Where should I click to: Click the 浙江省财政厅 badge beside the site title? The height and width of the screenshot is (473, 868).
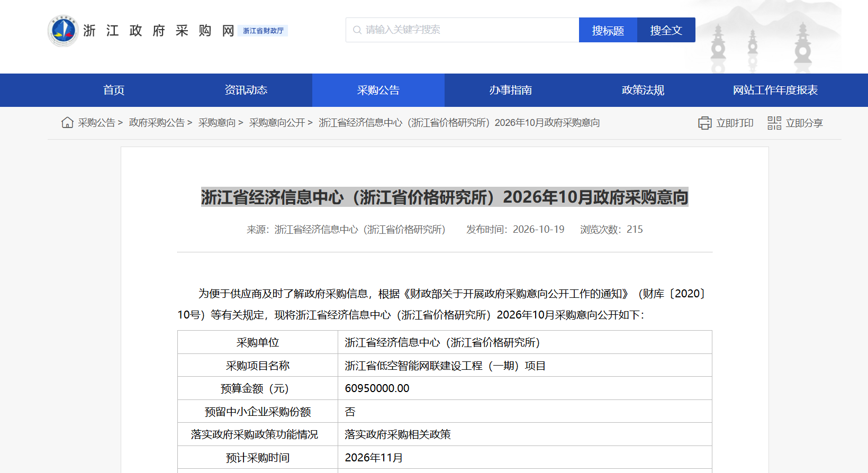tap(263, 31)
